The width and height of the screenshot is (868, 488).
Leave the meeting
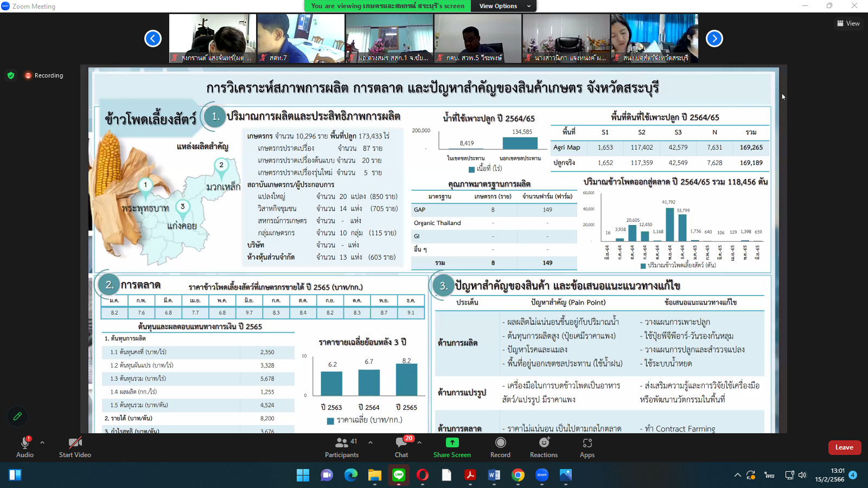(x=844, y=447)
